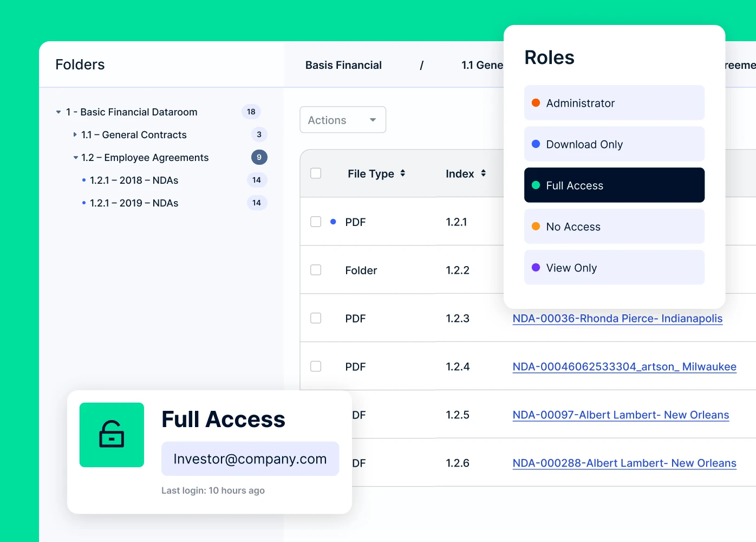Click the 3 count badge for General Contracts
This screenshot has height=542, width=756.
pyautogui.click(x=259, y=134)
